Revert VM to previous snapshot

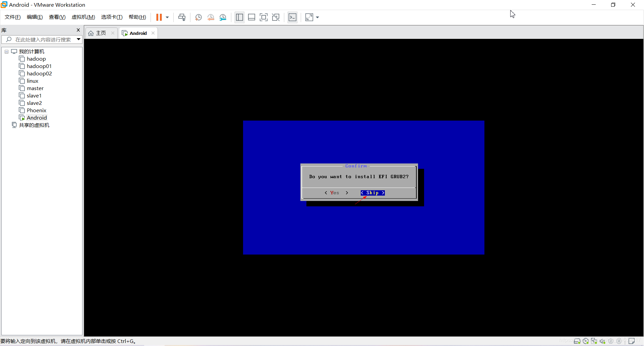click(x=211, y=17)
